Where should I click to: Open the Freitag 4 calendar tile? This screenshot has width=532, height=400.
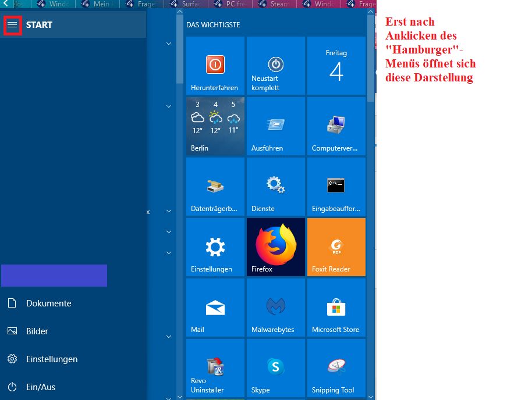[336, 66]
